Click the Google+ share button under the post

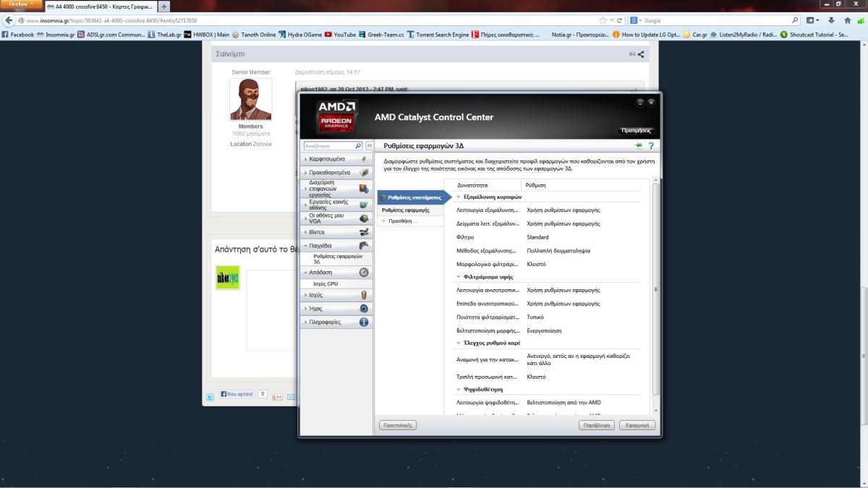tap(276, 397)
